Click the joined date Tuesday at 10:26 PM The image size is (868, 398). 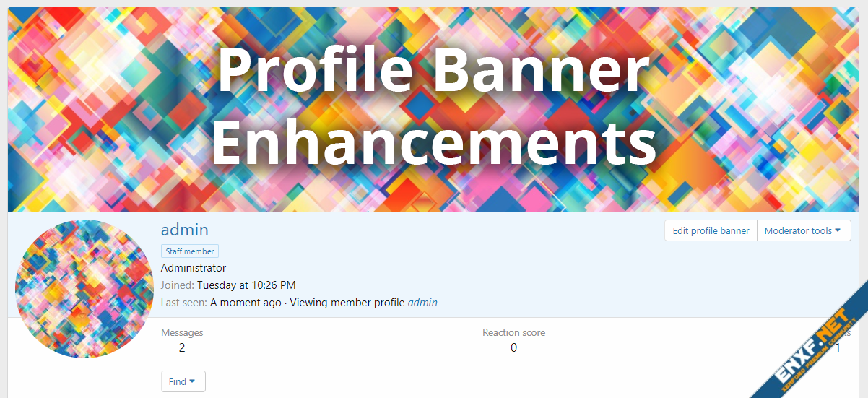[246, 285]
